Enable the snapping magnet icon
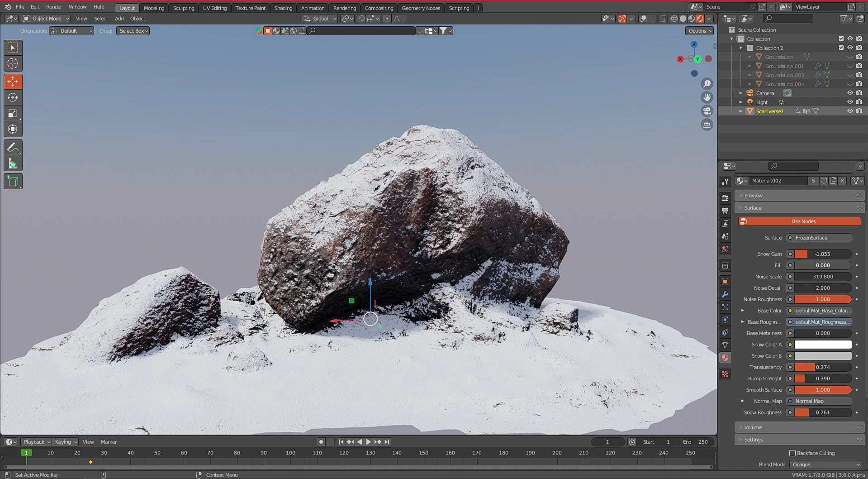This screenshot has width=868, height=479. pyautogui.click(x=361, y=19)
